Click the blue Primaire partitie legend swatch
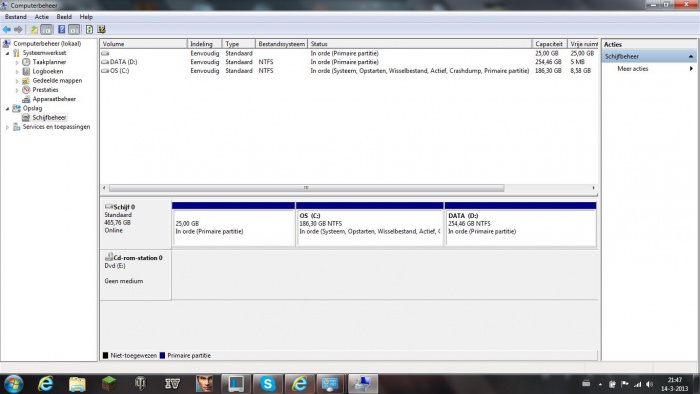 [162, 356]
